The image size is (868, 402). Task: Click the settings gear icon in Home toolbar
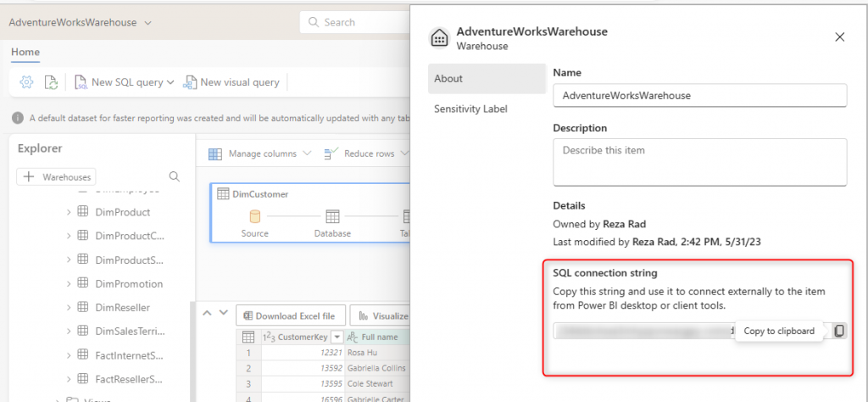26,82
